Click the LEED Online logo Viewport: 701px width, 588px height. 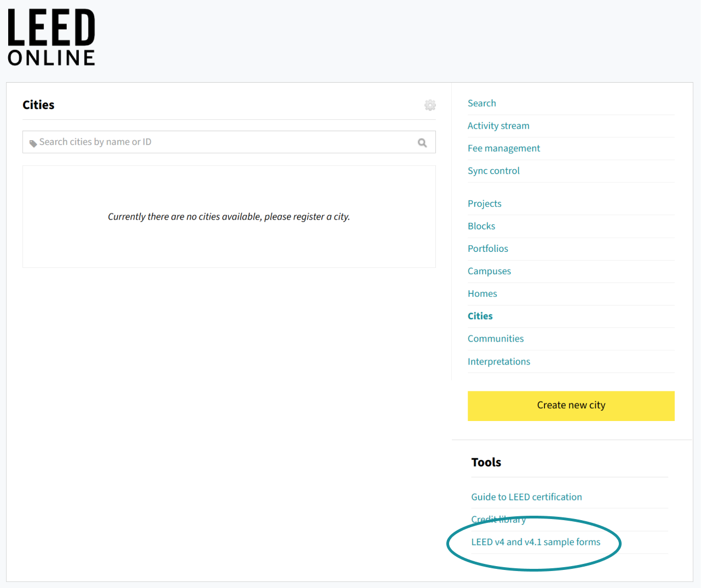tap(51, 37)
